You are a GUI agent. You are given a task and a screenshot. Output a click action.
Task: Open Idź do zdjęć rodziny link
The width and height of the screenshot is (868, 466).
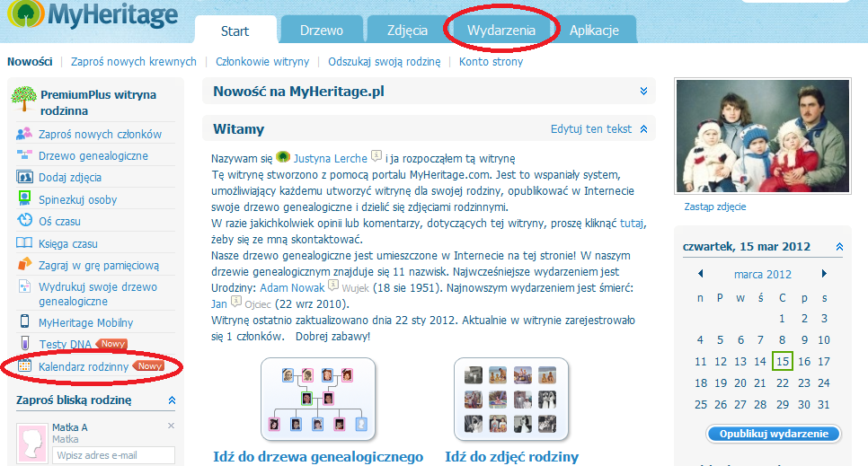pos(512,457)
